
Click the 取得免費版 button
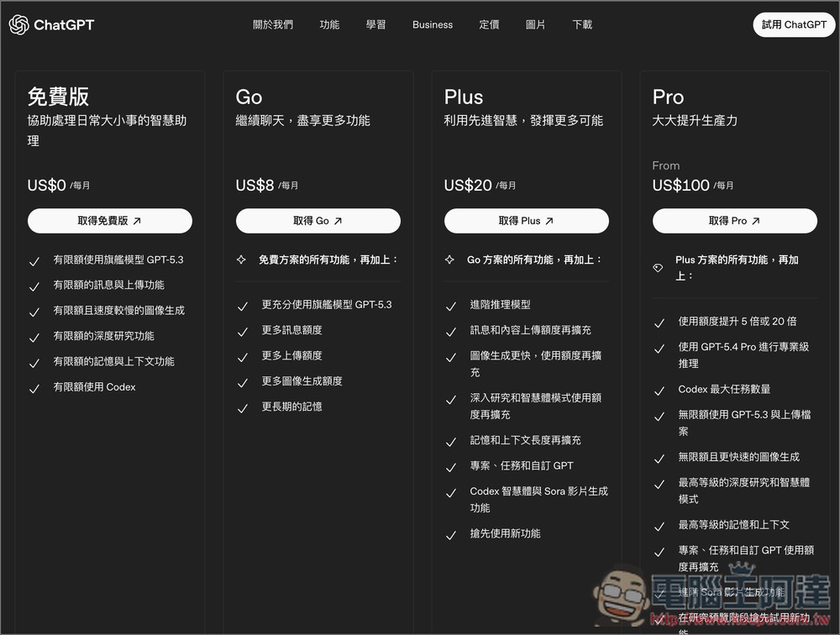tap(110, 221)
